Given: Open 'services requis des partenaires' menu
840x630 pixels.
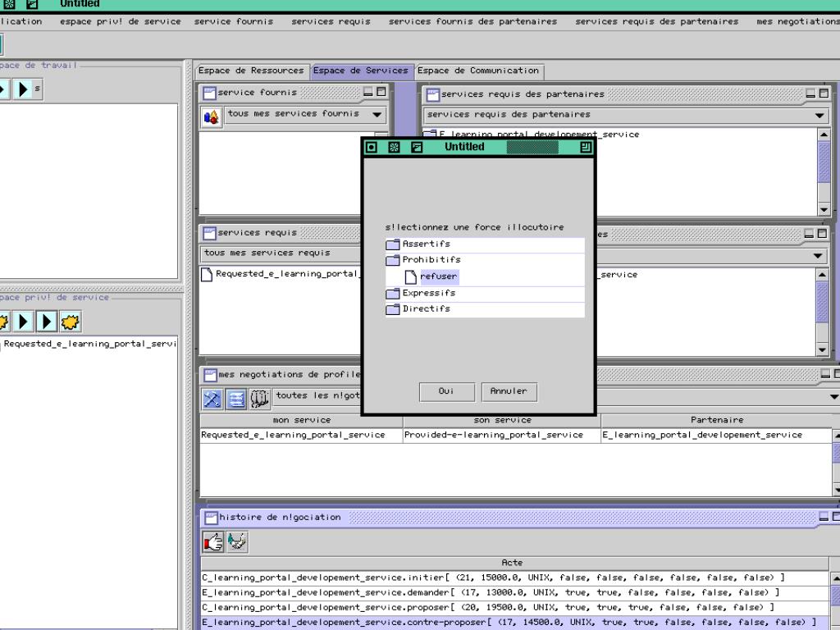Looking at the screenshot, I should [656, 21].
